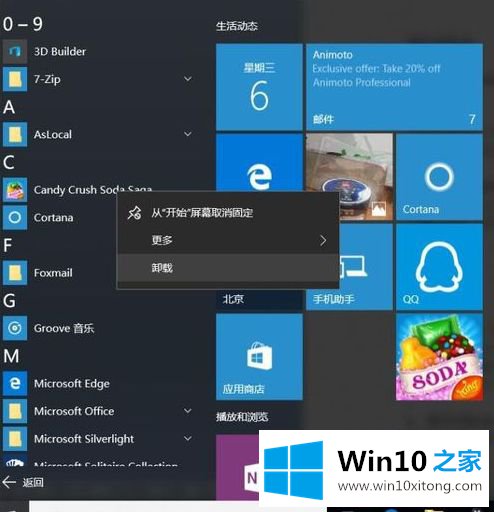This screenshot has height=512, width=494.
Task: Select the Candy Crush Soda Saga label
Action: [x=93, y=189]
